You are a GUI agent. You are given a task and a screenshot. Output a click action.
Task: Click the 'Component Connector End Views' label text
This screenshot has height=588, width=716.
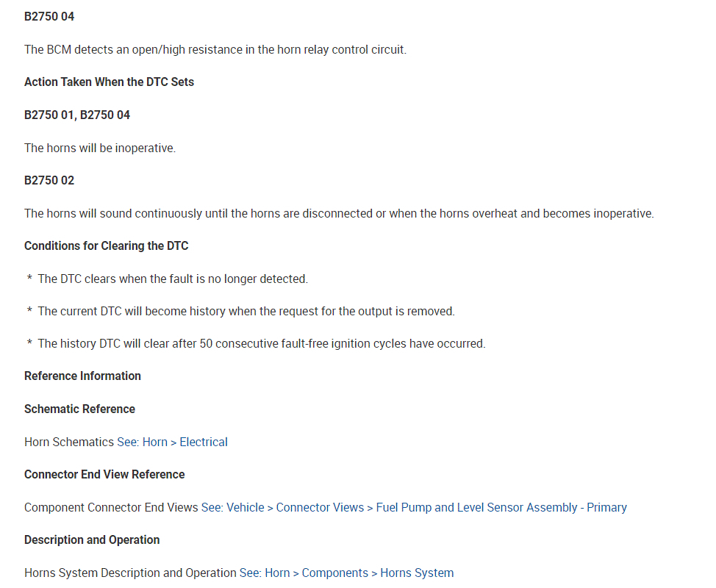tap(111, 507)
